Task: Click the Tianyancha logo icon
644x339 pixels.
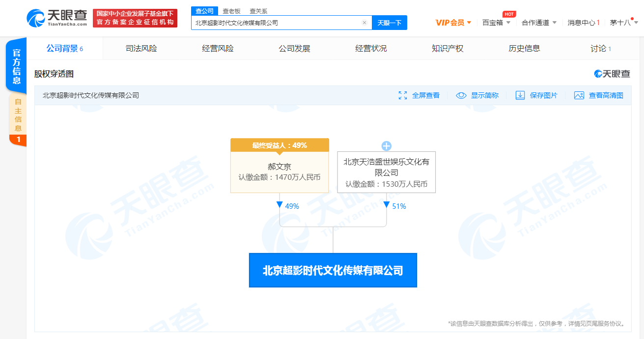Action: [x=35, y=18]
